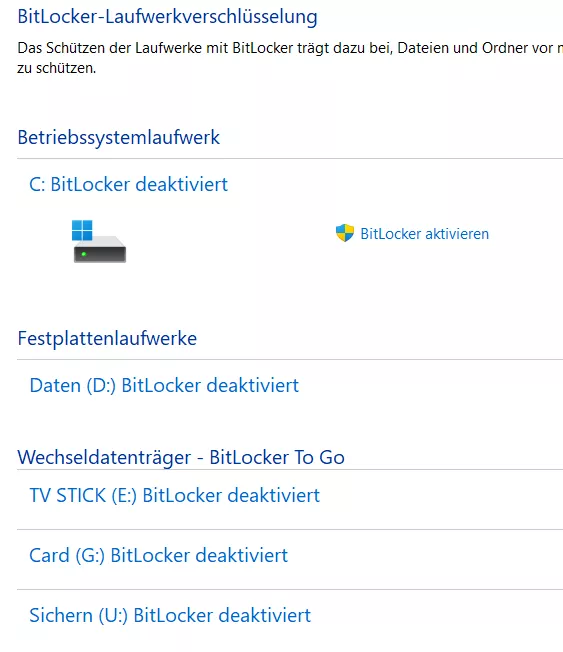
Task: Click the "TV STICK" drive name text
Action: coord(68,495)
